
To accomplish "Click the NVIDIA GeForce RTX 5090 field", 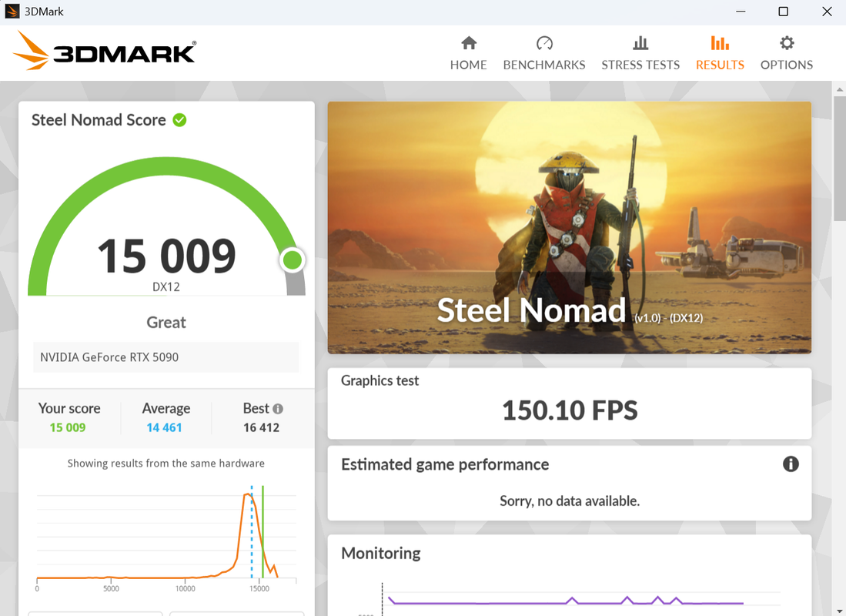I will coord(166,357).
